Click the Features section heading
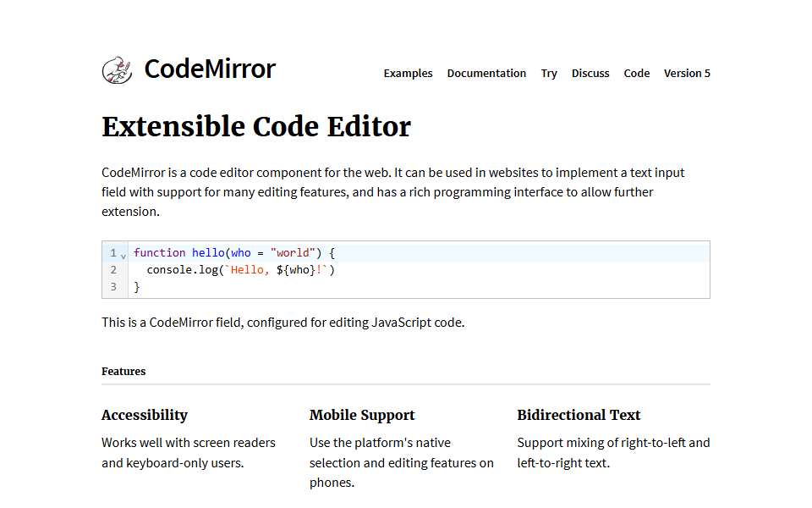This screenshot has width=812, height=508. pyautogui.click(x=123, y=371)
